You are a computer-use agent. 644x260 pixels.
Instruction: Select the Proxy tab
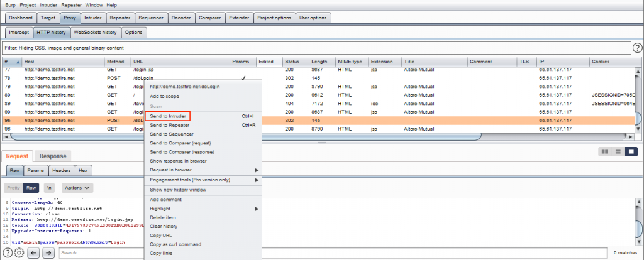[x=70, y=18]
